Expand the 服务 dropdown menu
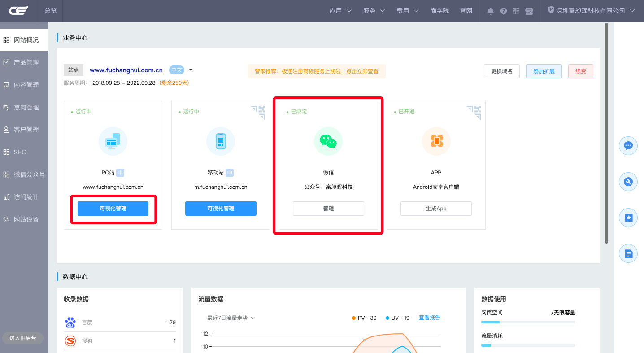 pos(374,11)
